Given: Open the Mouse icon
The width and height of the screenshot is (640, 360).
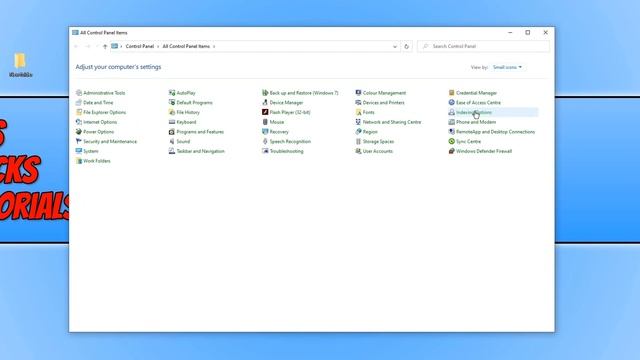Looking at the screenshot, I should coord(265,122).
